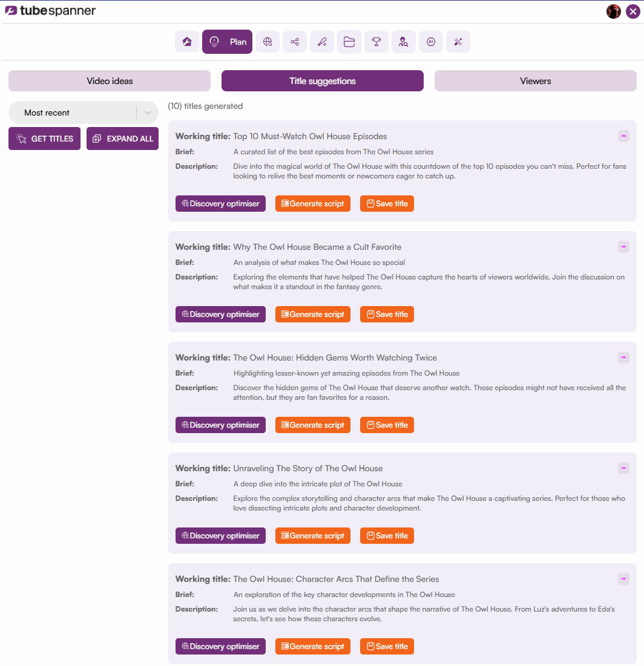The width and height of the screenshot is (644, 666).
Task: Collapse the Top 10 Must-Watch Owl House card
Action: tap(623, 136)
